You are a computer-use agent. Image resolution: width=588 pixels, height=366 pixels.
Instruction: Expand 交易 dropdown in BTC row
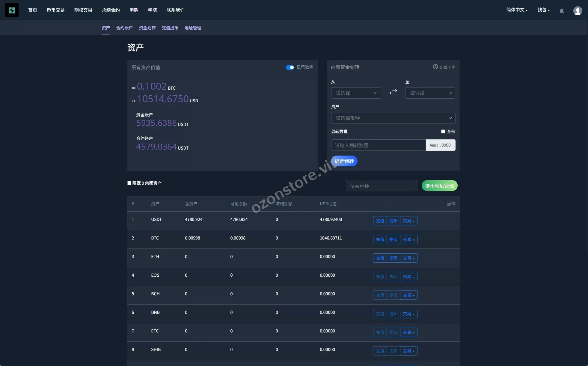coord(408,240)
